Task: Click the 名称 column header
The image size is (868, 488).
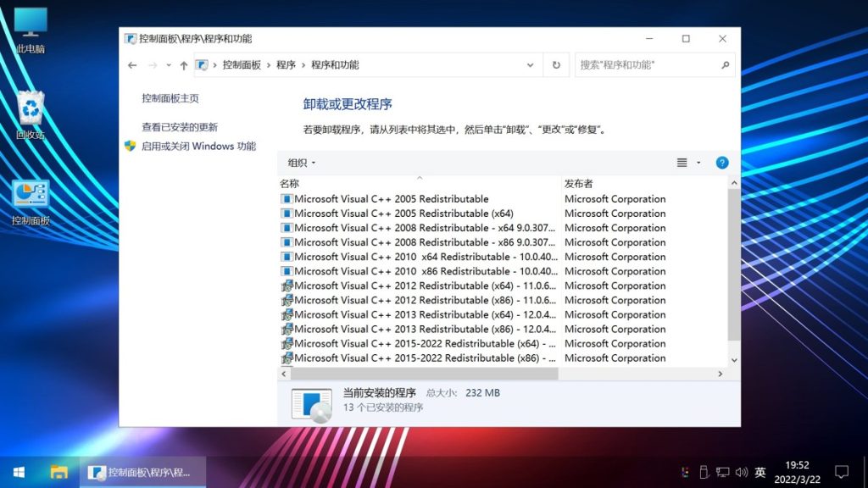Action: click(290, 184)
